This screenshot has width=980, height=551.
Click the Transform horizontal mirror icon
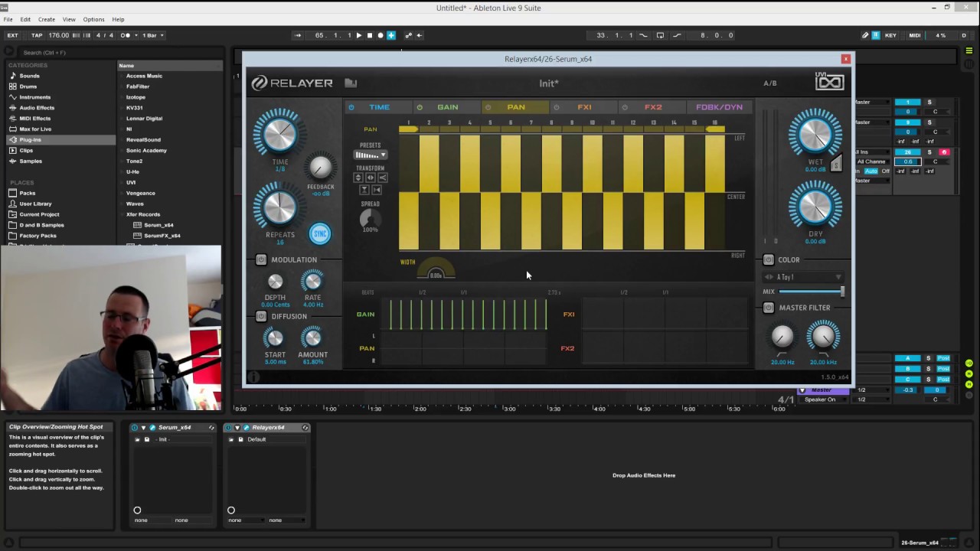(x=370, y=178)
